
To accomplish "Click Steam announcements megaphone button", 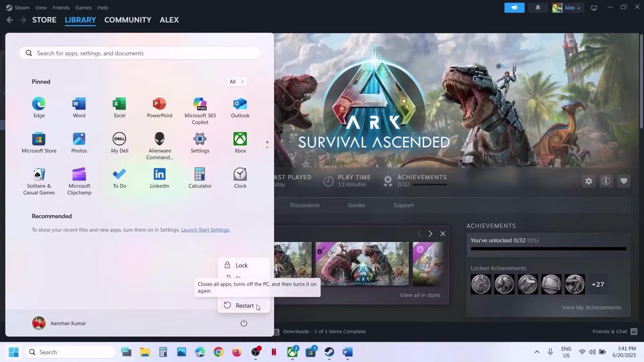I will tap(514, 8).
